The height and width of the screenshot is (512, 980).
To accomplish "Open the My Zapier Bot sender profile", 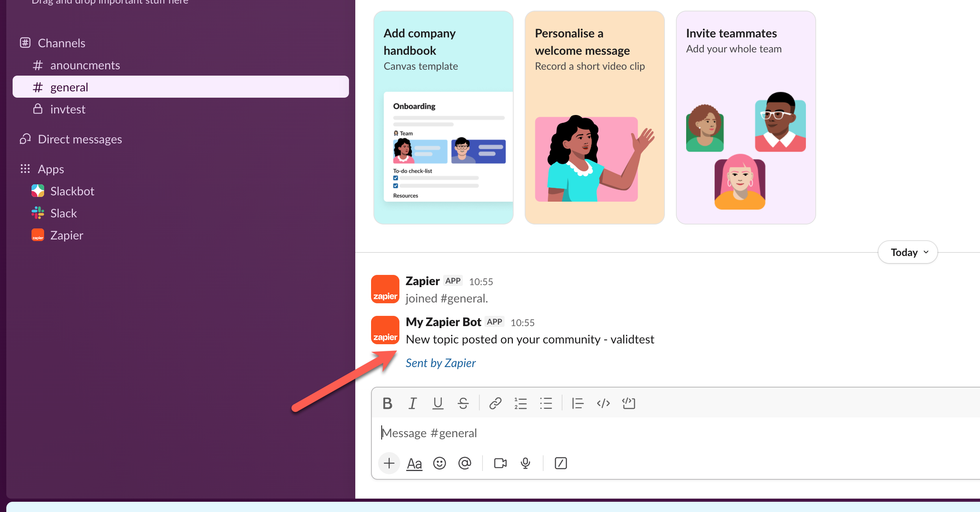I will 443,322.
